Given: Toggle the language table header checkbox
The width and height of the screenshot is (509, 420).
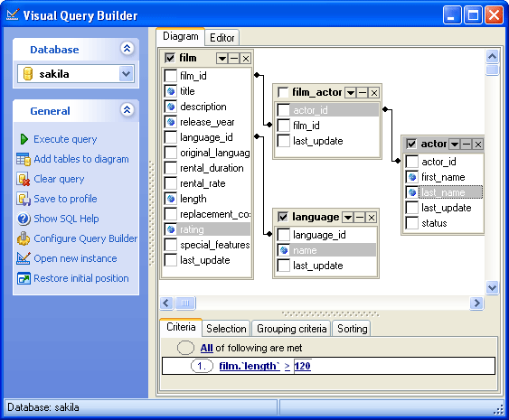Looking at the screenshot, I should (x=283, y=217).
